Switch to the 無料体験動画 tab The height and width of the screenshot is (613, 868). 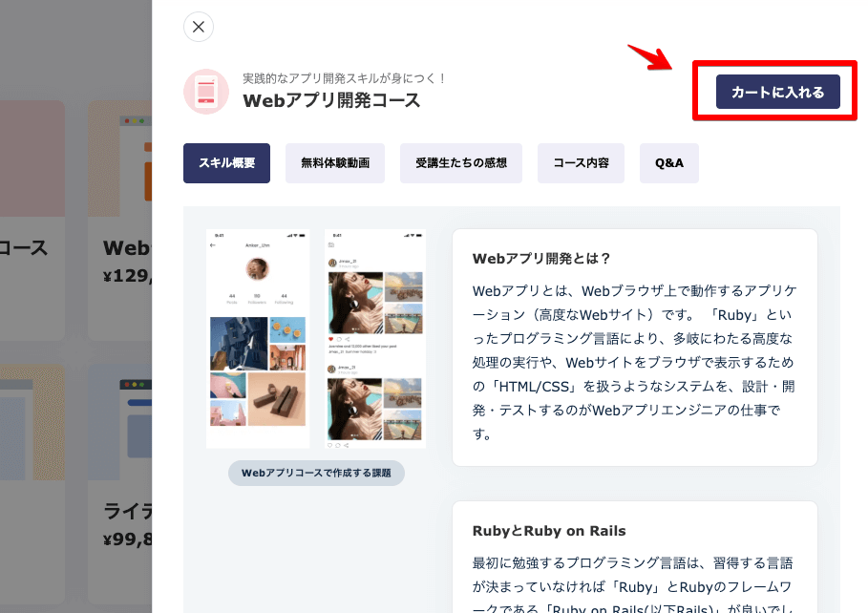point(335,163)
